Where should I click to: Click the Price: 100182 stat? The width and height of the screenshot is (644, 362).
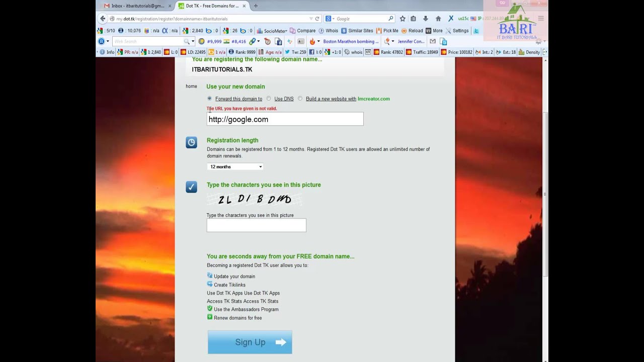[456, 52]
